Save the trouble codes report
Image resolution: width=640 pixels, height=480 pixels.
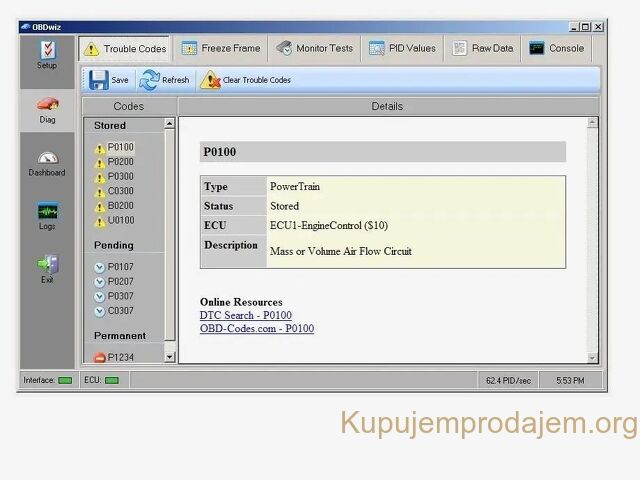point(109,80)
